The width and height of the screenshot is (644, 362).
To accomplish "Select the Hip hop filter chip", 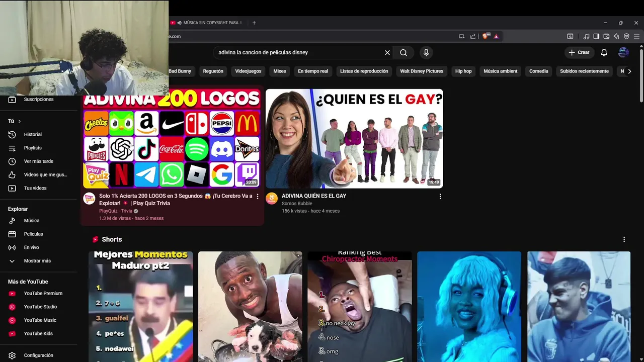I will click(463, 71).
